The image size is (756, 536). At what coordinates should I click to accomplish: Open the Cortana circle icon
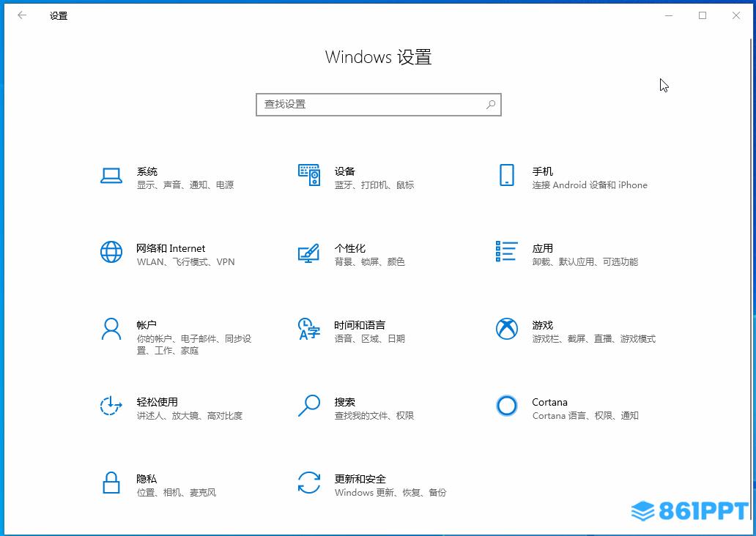(x=507, y=406)
